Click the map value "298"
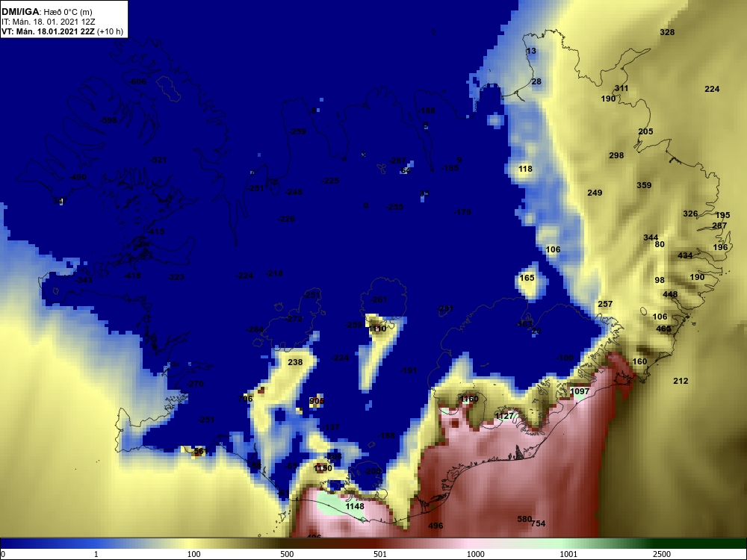Viewport: 747px width, 560px height. (616, 155)
